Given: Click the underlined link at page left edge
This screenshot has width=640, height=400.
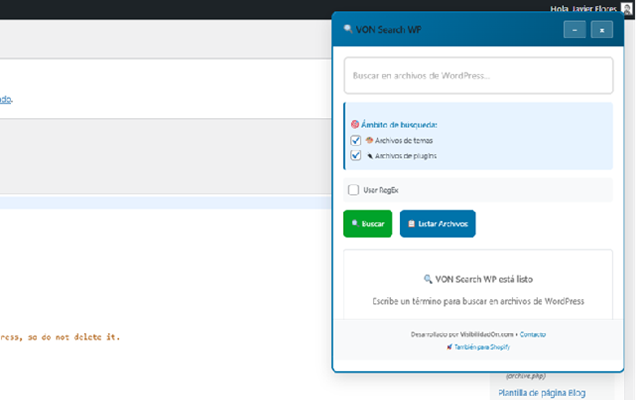Looking at the screenshot, I should [x=6, y=99].
